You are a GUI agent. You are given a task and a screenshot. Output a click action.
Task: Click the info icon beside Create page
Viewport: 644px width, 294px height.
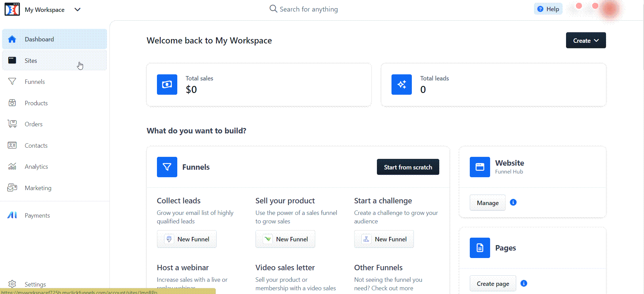[524, 283]
